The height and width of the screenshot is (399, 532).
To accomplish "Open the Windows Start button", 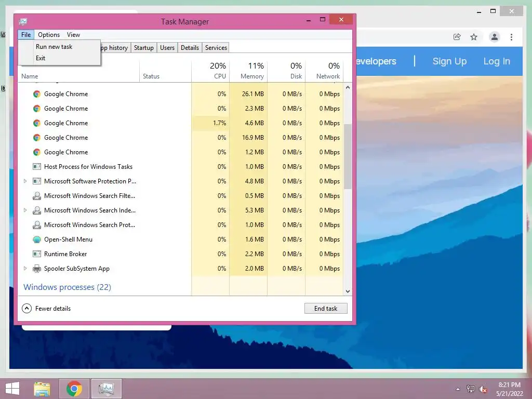I will click(12, 389).
